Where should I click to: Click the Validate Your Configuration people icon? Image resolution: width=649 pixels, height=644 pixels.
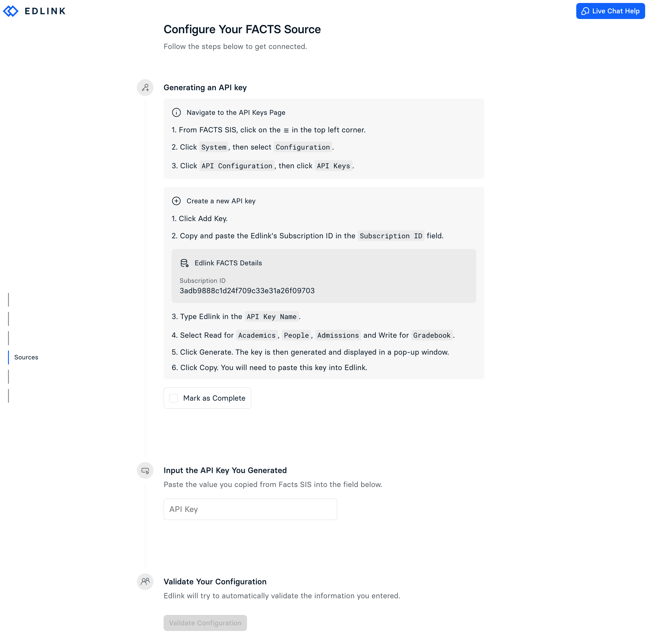coord(145,582)
